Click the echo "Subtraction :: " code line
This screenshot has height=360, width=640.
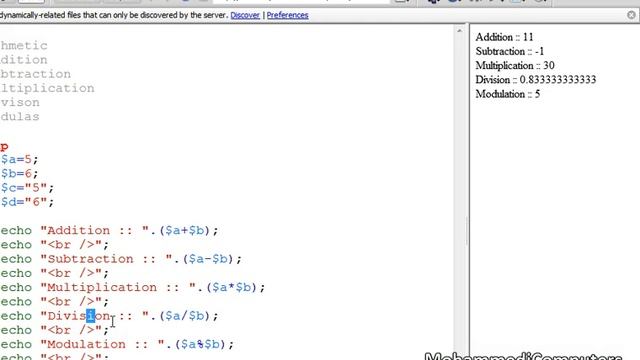pos(121,259)
